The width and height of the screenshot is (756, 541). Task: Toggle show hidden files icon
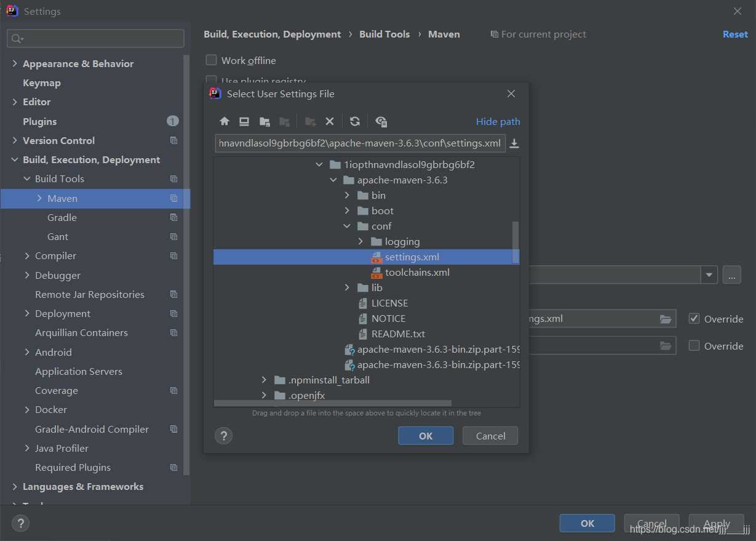(x=381, y=121)
